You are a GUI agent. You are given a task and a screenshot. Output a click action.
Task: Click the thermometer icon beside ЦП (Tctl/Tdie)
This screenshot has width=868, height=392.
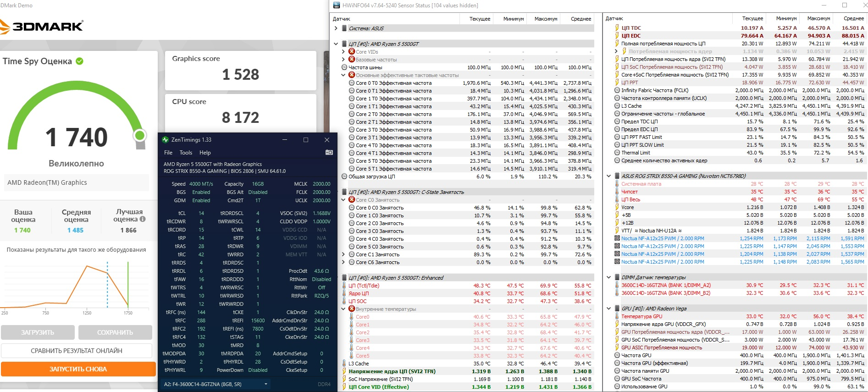coord(344,286)
